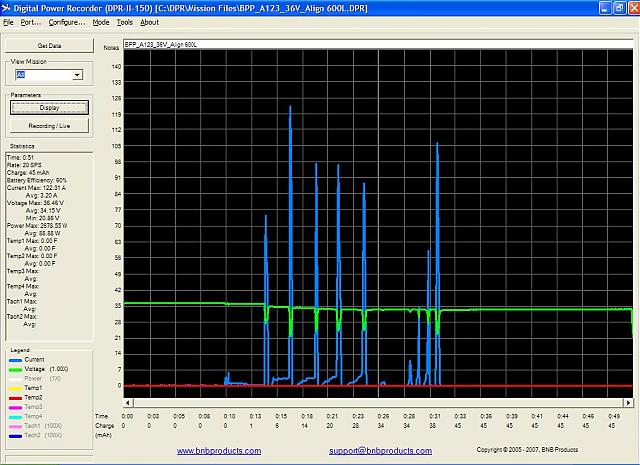Open the About menu

[x=149, y=21]
